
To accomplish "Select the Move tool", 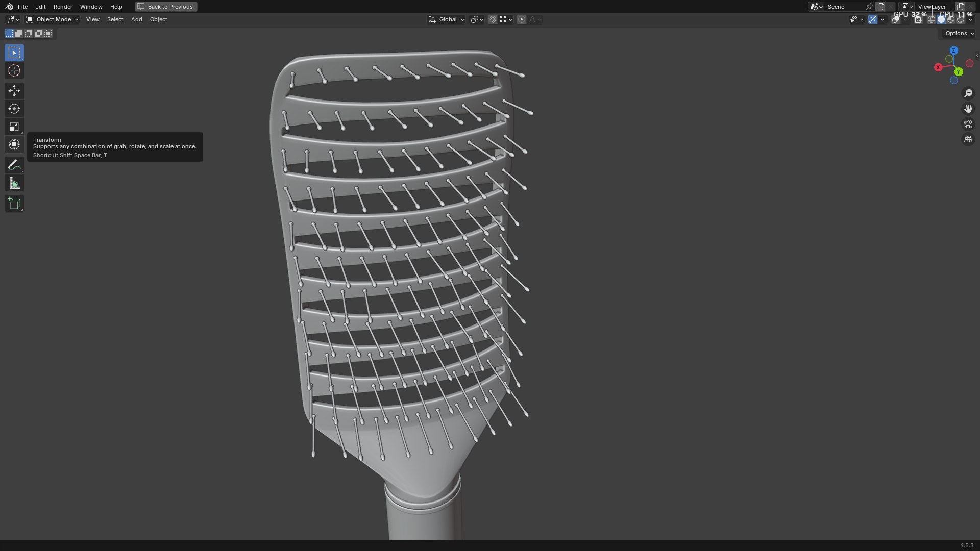I will coord(14,91).
